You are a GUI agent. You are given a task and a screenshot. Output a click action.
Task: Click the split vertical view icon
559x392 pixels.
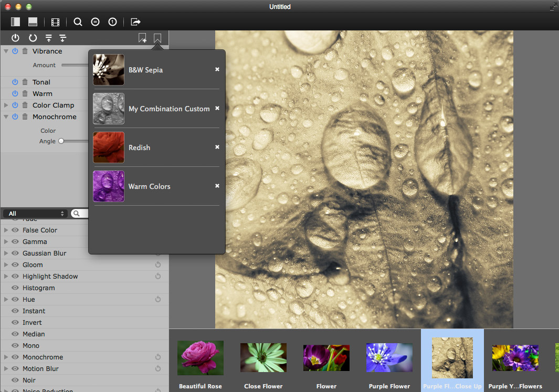tap(15, 22)
